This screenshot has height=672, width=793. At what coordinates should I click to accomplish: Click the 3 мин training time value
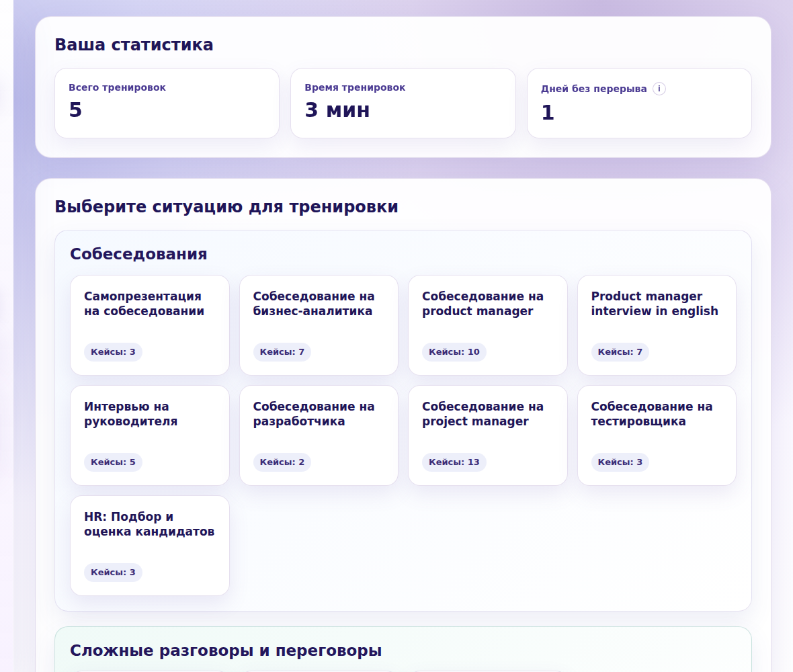point(337,110)
